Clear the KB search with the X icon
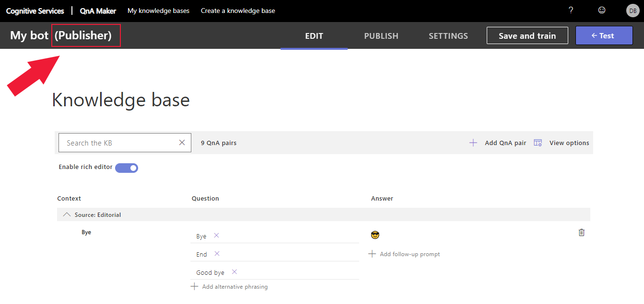The height and width of the screenshot is (304, 644). [x=182, y=142]
